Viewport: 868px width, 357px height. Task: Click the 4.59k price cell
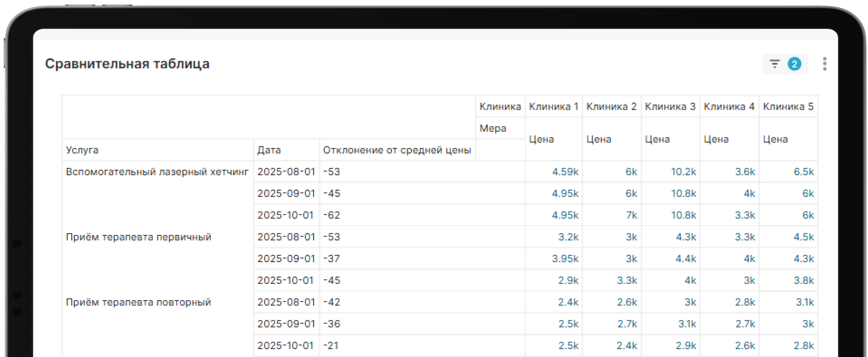(565, 172)
